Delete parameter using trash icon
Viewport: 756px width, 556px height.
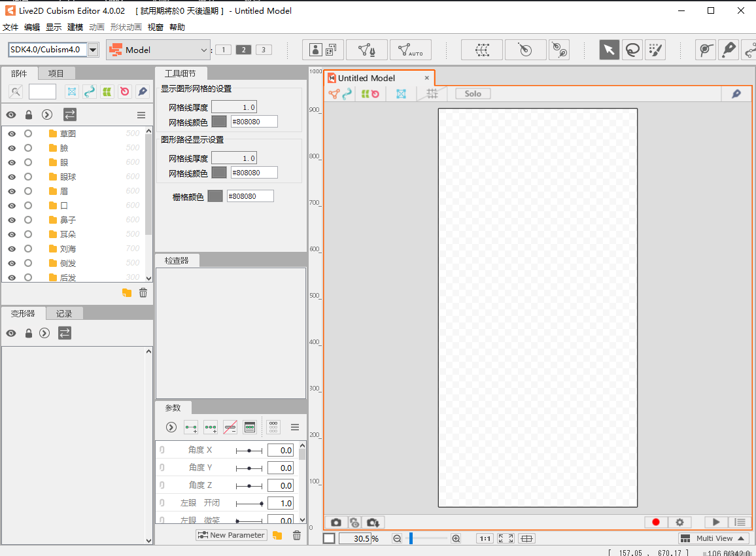[297, 535]
